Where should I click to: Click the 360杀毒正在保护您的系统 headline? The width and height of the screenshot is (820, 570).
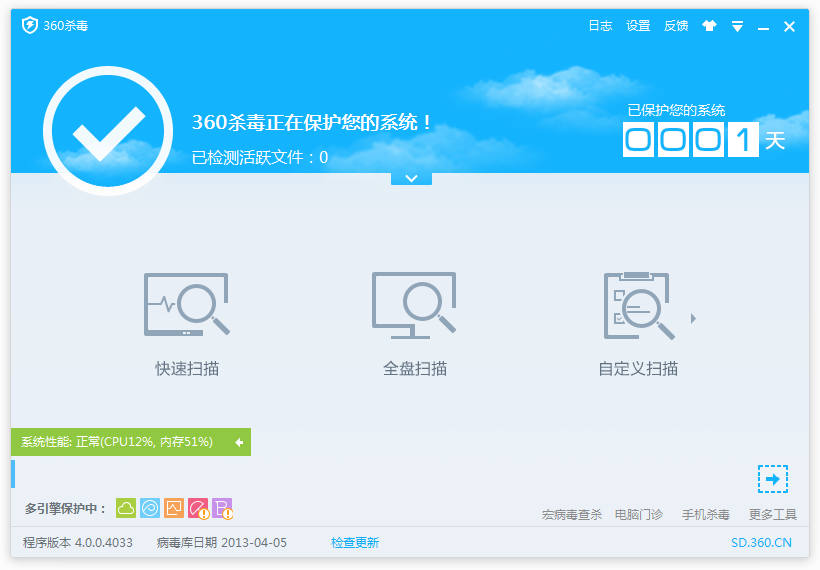pyautogui.click(x=312, y=122)
